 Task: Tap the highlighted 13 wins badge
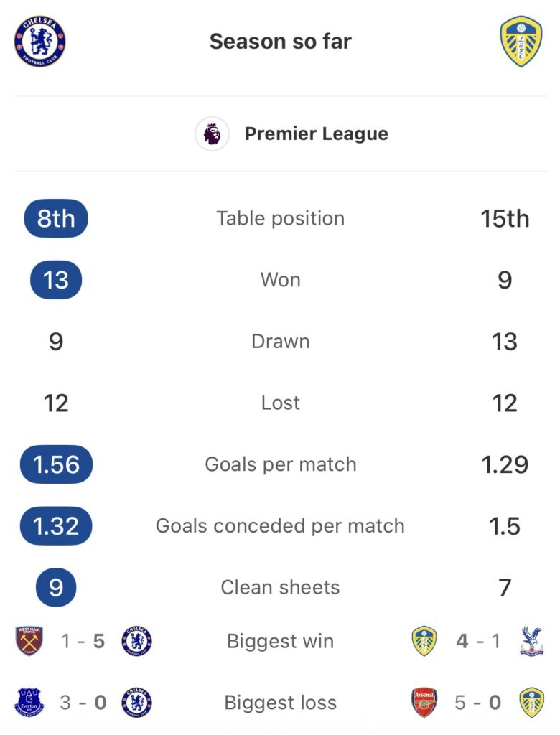tap(56, 280)
